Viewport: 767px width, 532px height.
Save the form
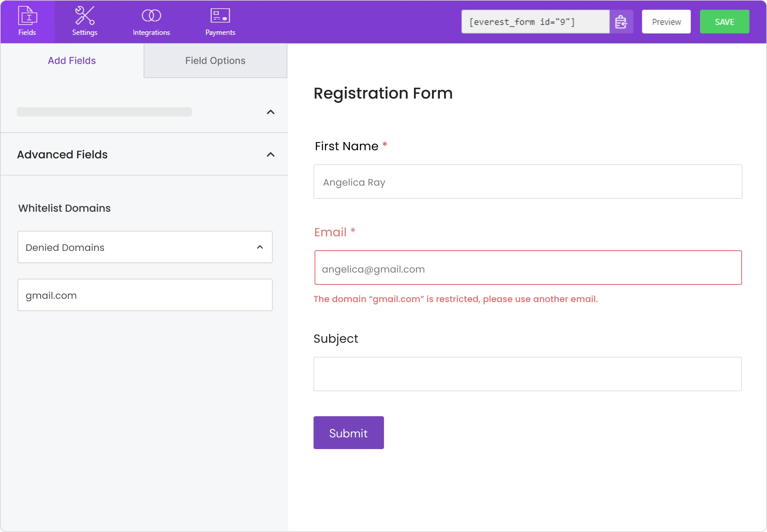tap(724, 22)
